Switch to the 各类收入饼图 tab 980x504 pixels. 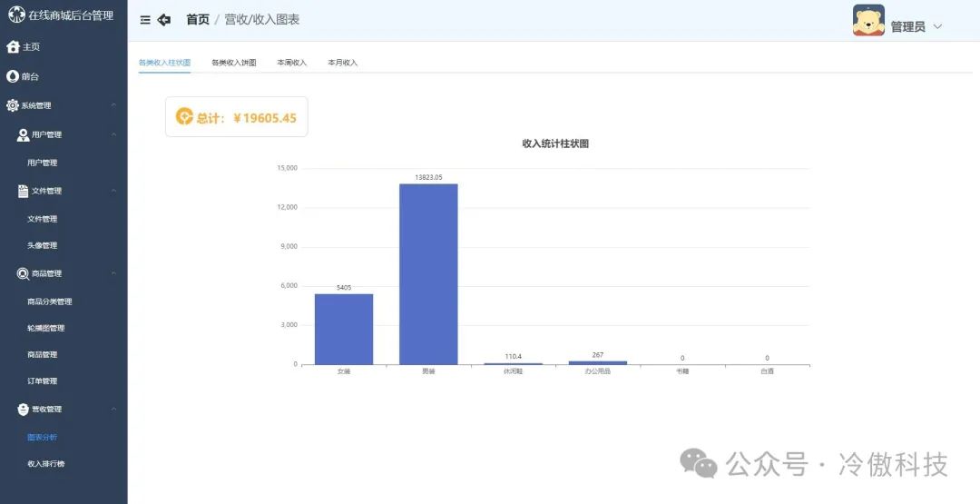[x=234, y=63]
